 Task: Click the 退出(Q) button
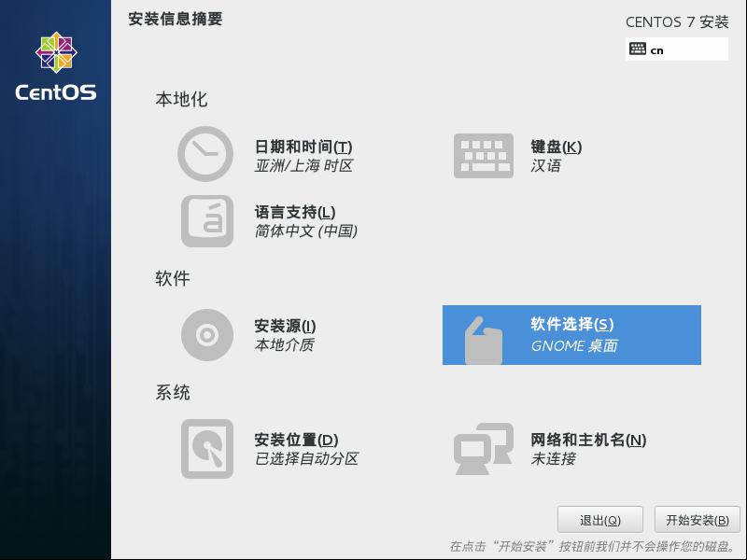[600, 520]
